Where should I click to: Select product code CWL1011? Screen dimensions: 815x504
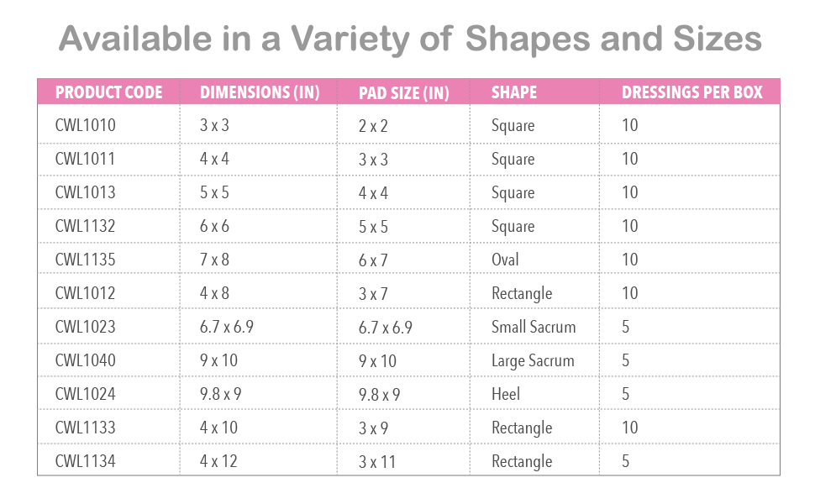[85, 160]
